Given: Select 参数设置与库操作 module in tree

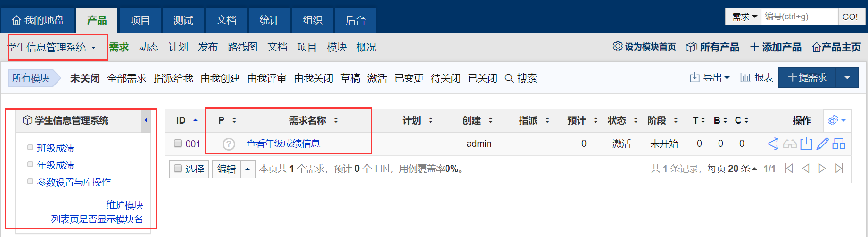Looking at the screenshot, I should 74,182.
